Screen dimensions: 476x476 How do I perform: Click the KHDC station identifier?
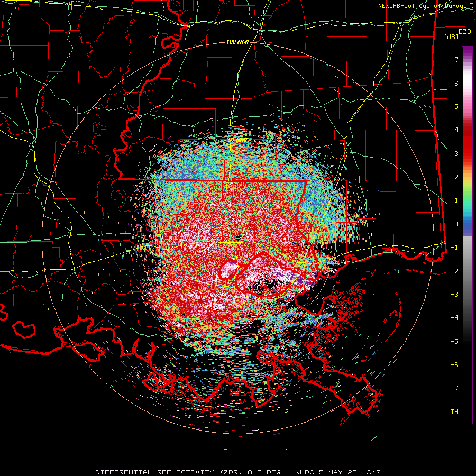pos(304,472)
